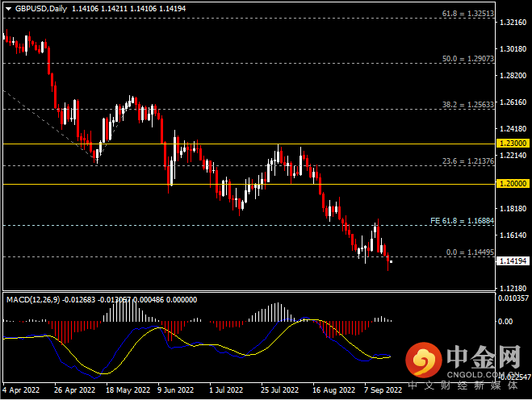Click the 7 Sep 2022 date label

(383, 390)
